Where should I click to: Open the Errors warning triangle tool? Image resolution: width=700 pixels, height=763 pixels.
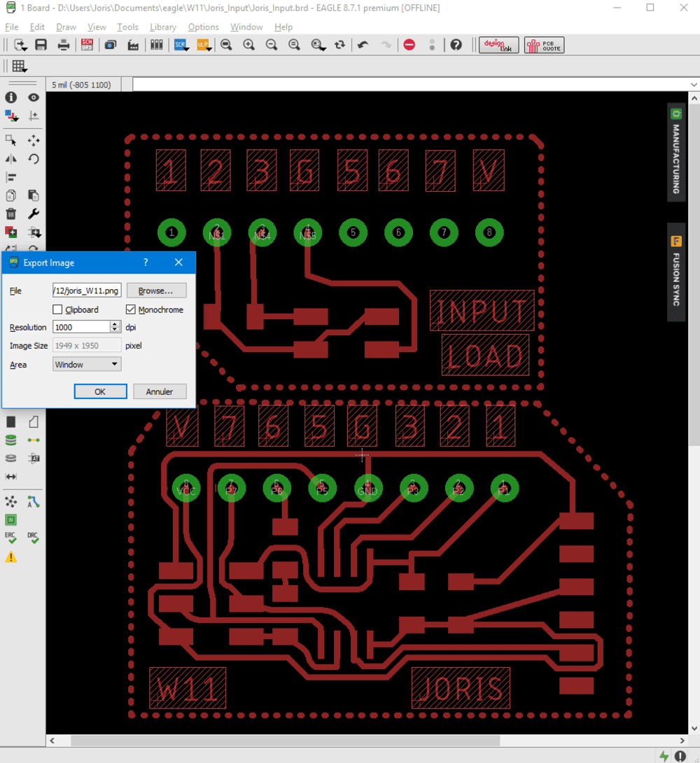10,557
